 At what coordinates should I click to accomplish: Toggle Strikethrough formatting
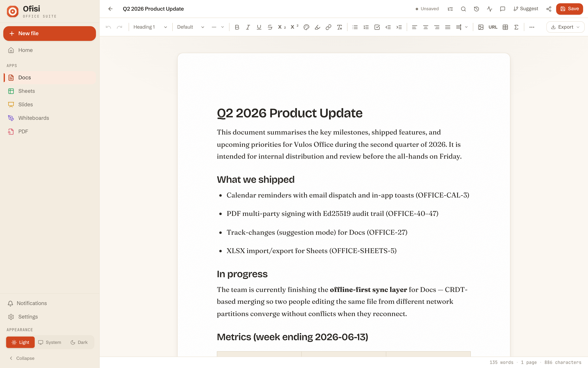click(270, 27)
